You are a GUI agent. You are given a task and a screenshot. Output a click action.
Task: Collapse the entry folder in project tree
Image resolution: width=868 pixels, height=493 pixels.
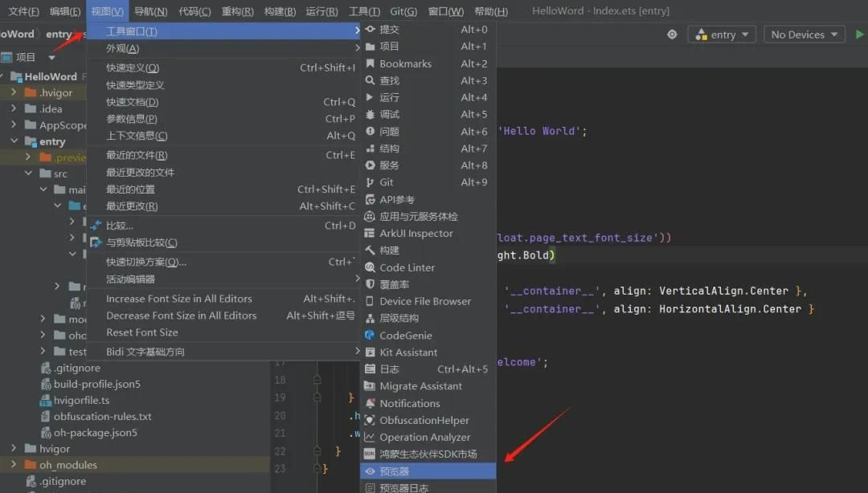point(14,141)
